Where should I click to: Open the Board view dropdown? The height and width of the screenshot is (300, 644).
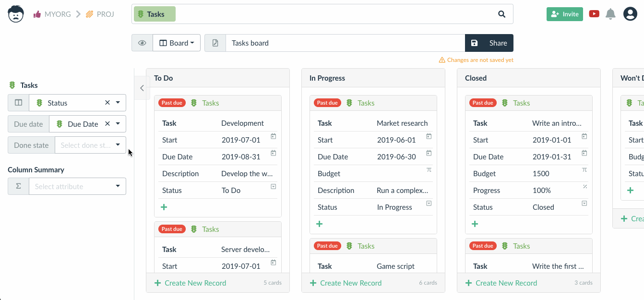tap(177, 43)
